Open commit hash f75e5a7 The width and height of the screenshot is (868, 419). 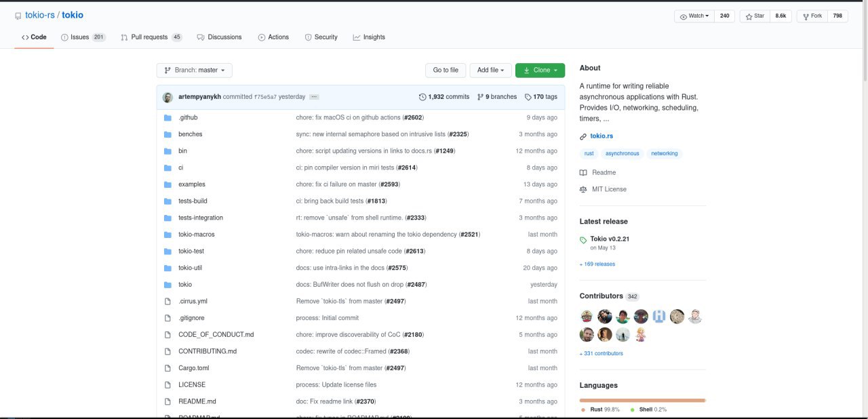[x=265, y=97]
